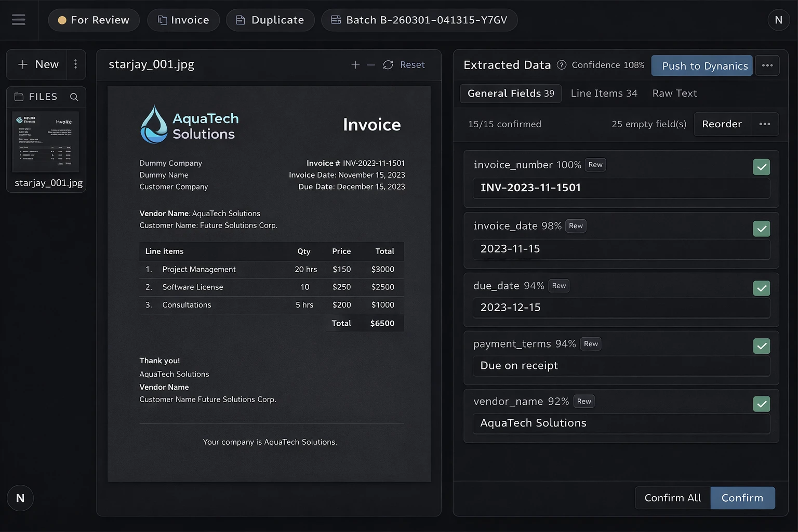Select the starjay_001.jpg file thumbnail
798x532 pixels.
tap(46, 142)
